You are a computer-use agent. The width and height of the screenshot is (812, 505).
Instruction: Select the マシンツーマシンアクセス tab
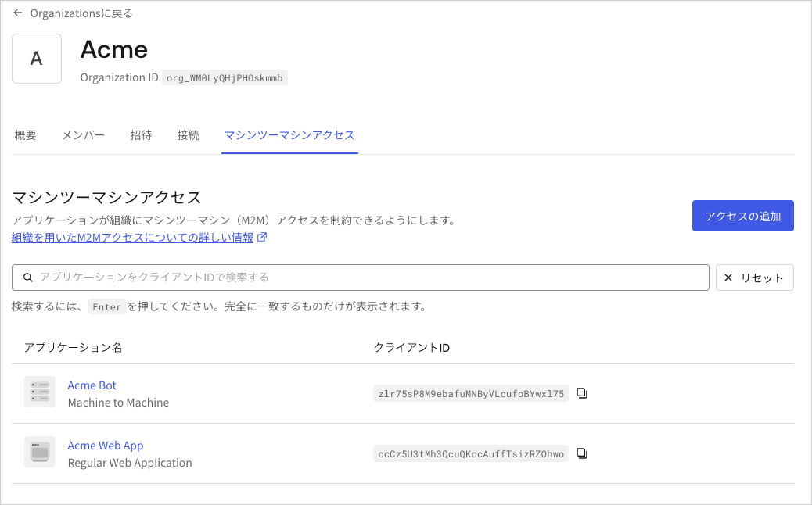289,135
